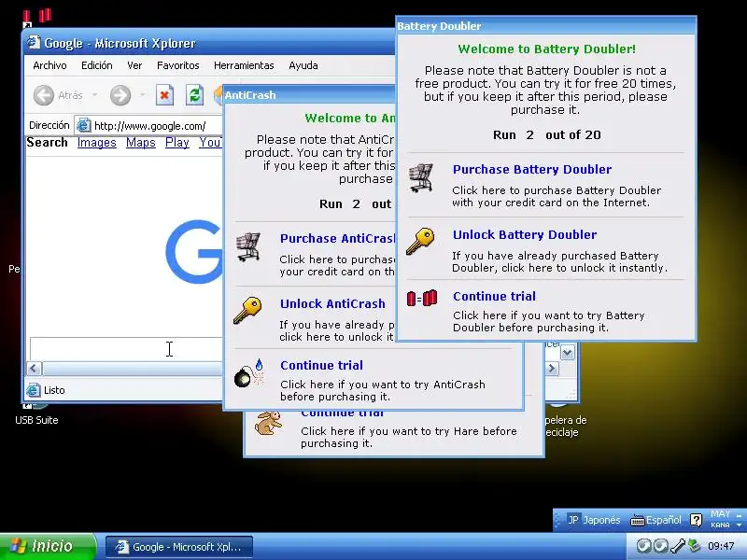This screenshot has height=560, width=747.
Task: Click the JP Japonés language bar item
Action: (x=594, y=520)
